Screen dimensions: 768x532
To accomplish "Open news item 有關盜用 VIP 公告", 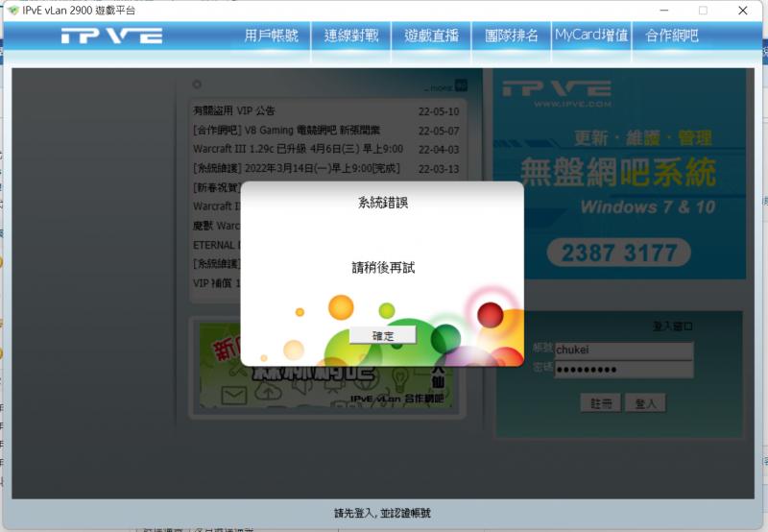I will pyautogui.click(x=234, y=110).
